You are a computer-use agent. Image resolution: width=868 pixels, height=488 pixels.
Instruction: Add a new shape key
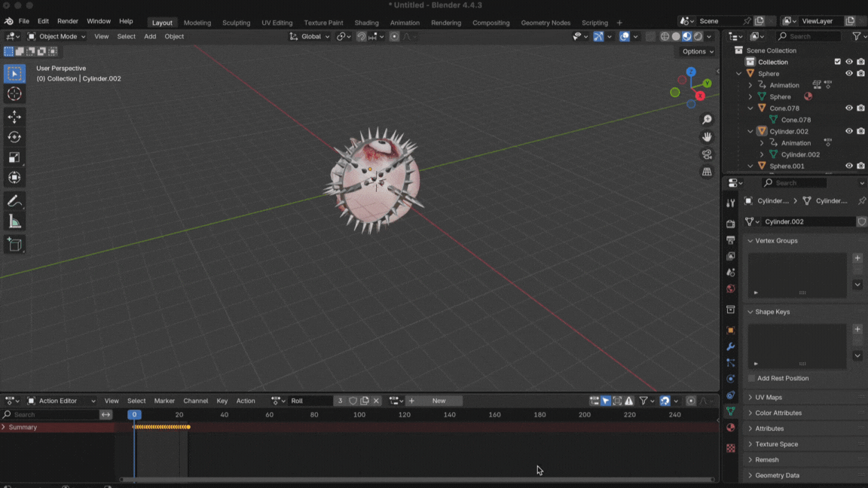tap(857, 329)
